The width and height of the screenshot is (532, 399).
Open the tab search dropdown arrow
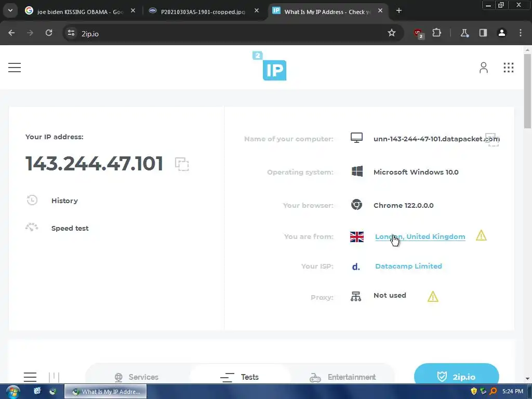10,10
